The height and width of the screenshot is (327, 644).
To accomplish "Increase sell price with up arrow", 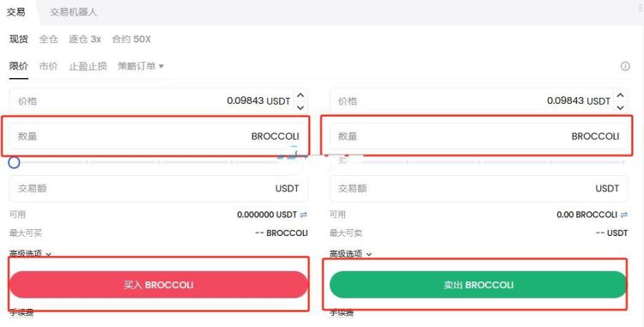I will [621, 95].
